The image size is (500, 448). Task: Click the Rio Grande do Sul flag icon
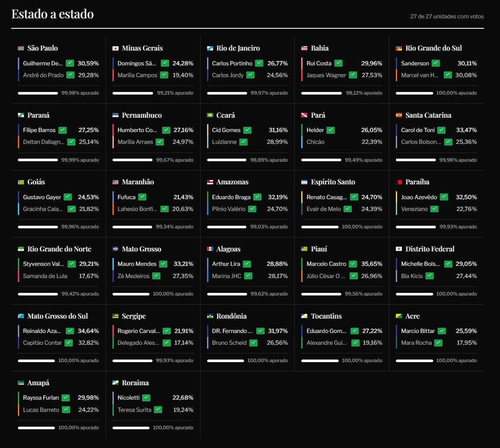[x=398, y=48]
